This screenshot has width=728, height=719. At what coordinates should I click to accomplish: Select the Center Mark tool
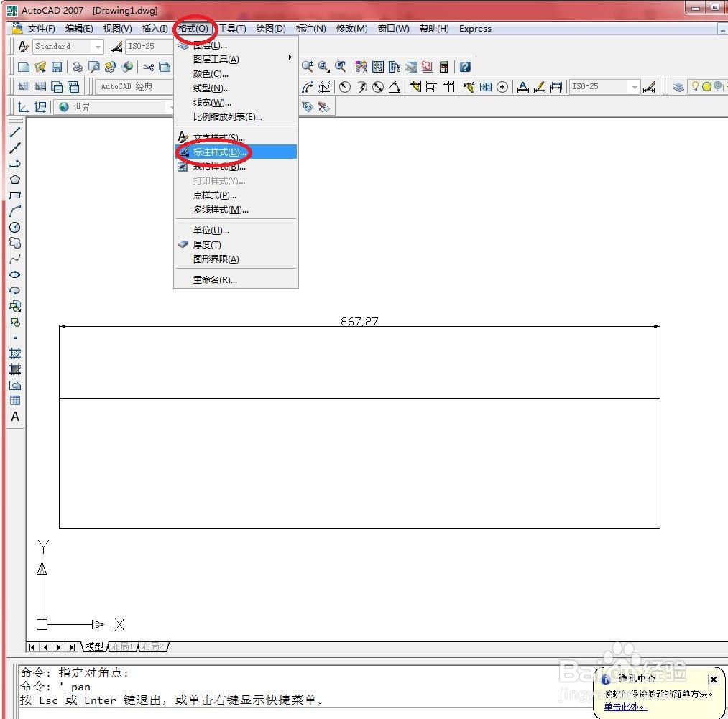click(x=502, y=87)
